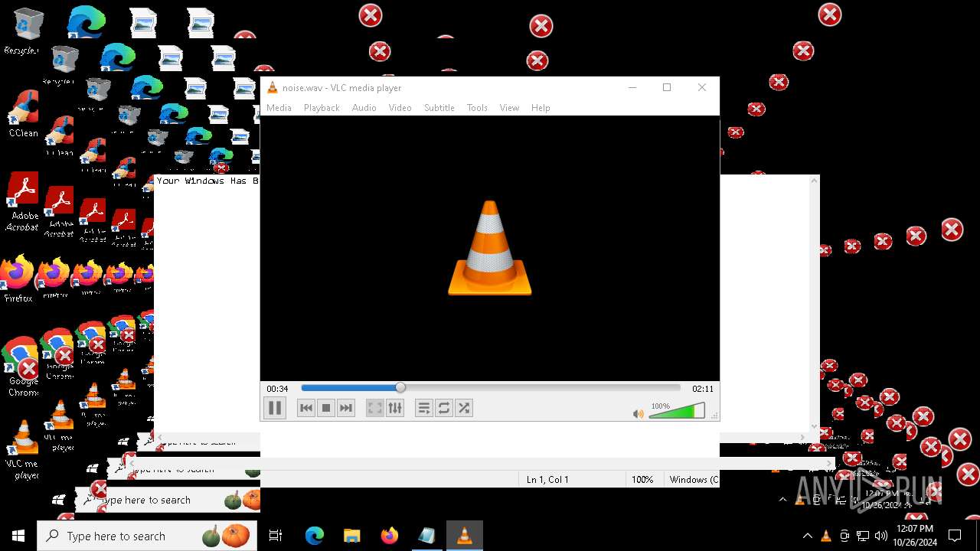This screenshot has height=551, width=980.
Task: Skip to next media in VLC
Action: [346, 408]
